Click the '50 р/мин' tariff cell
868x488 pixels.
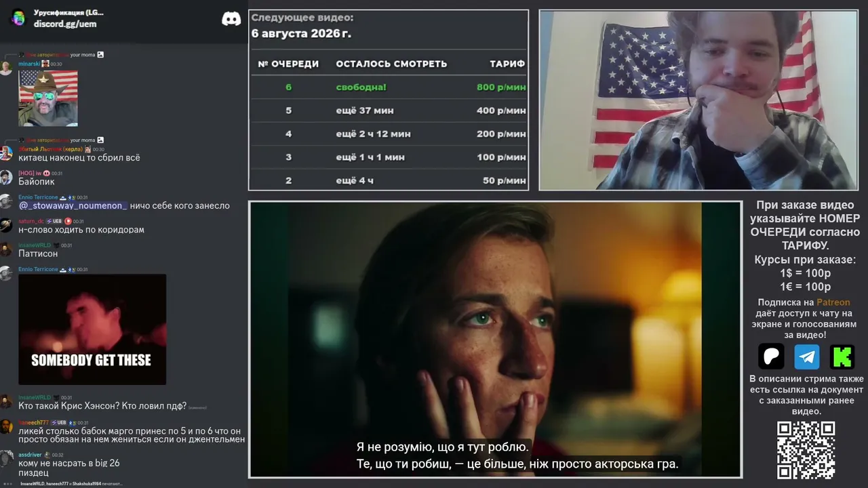(504, 181)
